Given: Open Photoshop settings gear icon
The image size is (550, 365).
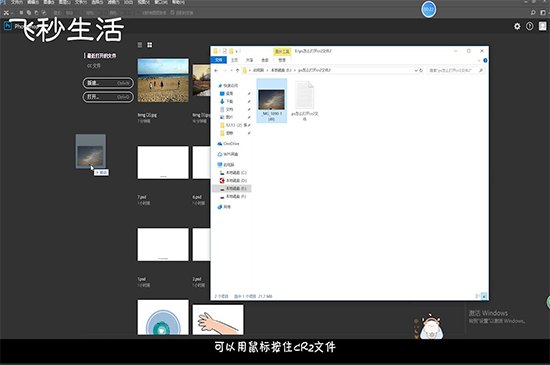Looking at the screenshot, I should pyautogui.click(x=517, y=26).
